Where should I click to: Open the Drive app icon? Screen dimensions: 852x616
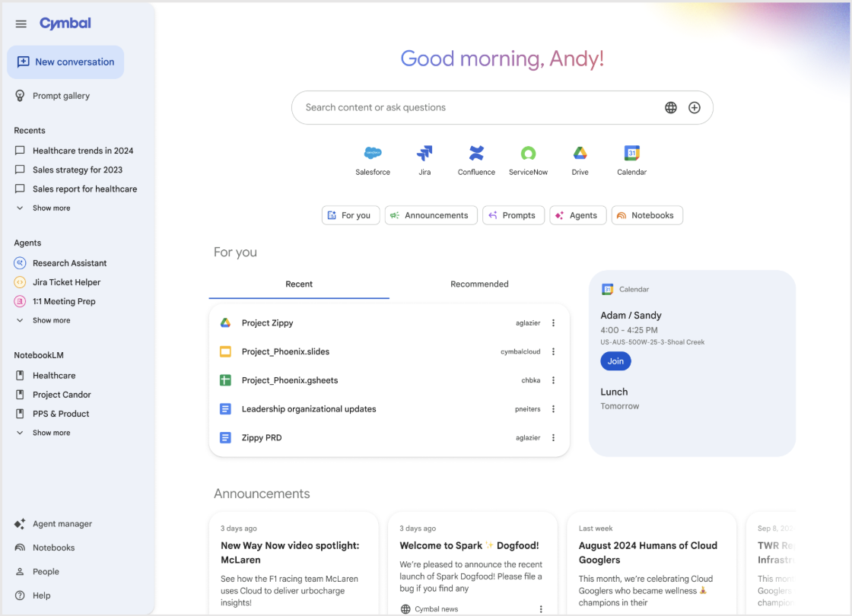point(580,153)
